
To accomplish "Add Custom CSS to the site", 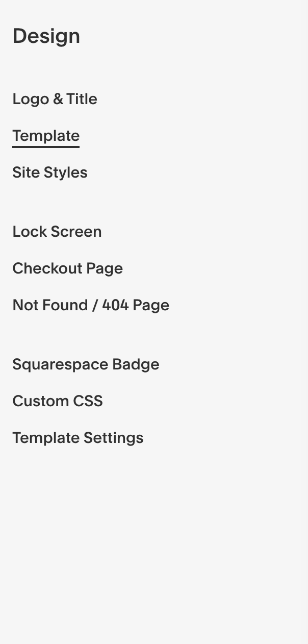I will pyautogui.click(x=57, y=402).
